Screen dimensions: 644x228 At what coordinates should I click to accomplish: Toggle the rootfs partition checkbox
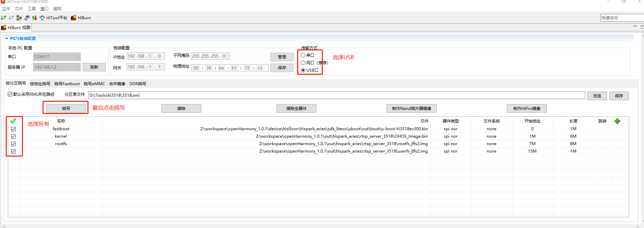coord(14,144)
